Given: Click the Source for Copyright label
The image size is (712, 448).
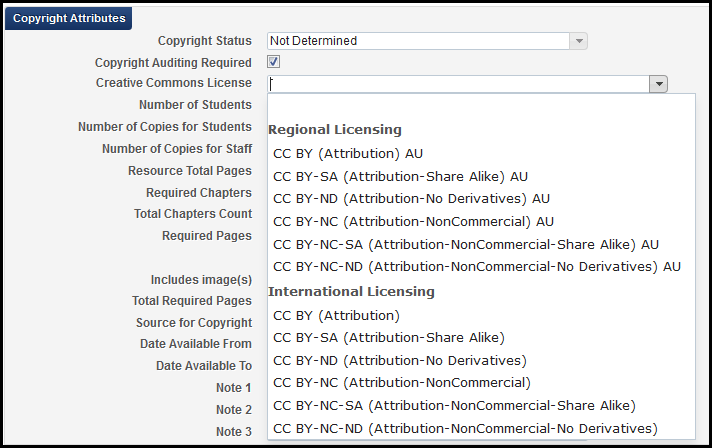Looking at the screenshot, I should pyautogui.click(x=194, y=322).
